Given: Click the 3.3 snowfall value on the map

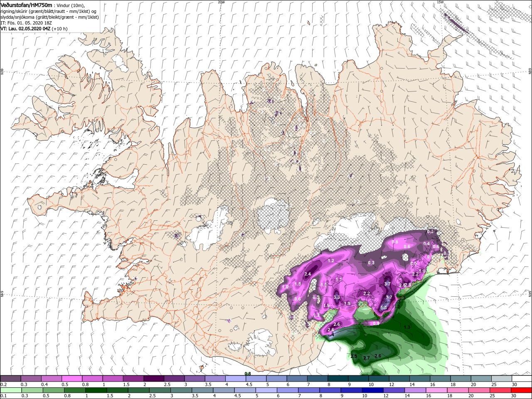Looking at the screenshot, I should pyautogui.click(x=337, y=297).
